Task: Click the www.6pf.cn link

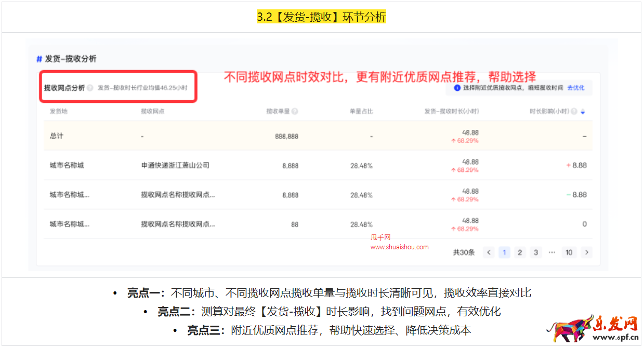Action: 616,337
